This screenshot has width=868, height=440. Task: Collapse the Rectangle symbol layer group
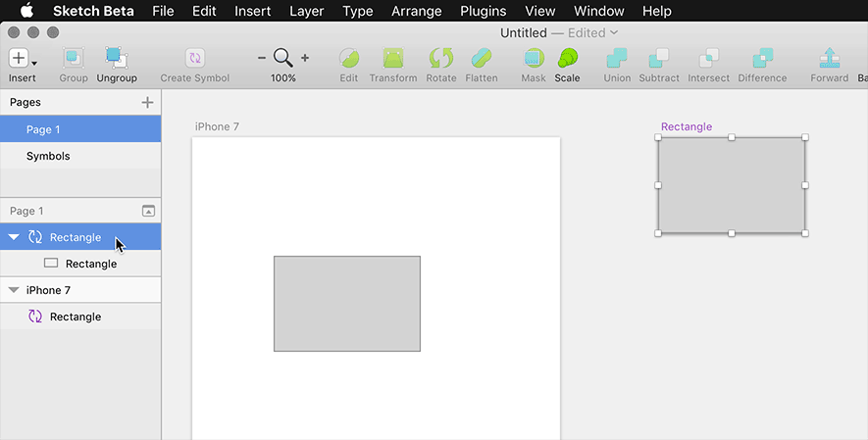[14, 237]
